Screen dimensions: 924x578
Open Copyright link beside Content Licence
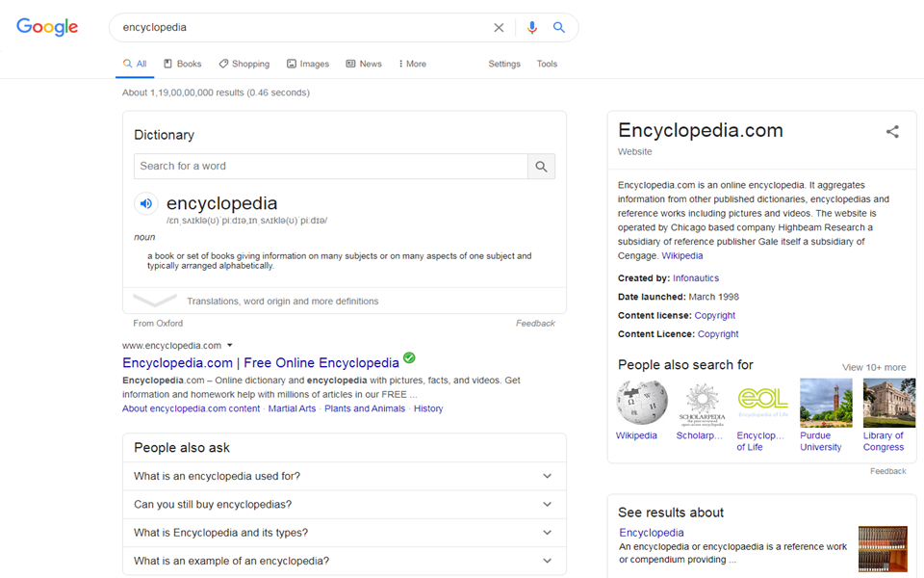point(718,334)
